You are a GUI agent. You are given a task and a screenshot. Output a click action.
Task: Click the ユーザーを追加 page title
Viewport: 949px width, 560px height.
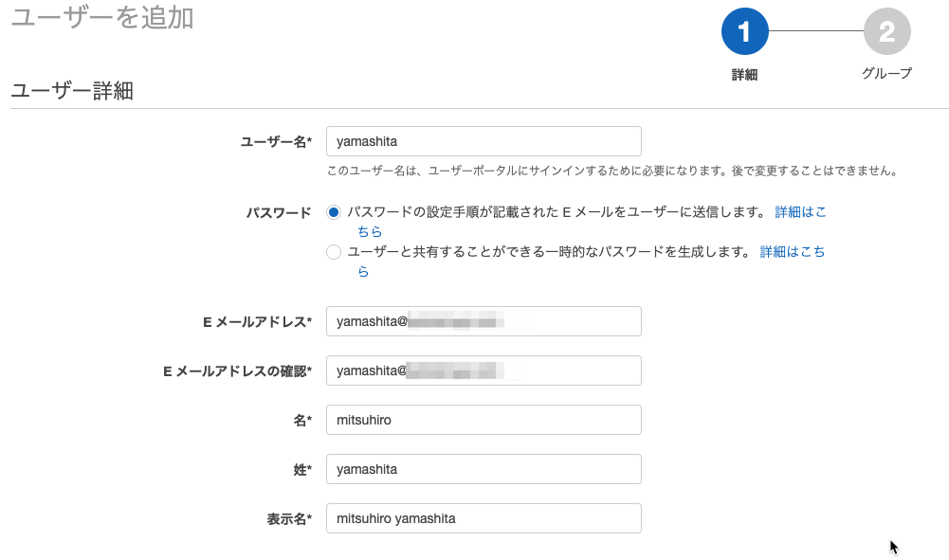(102, 17)
